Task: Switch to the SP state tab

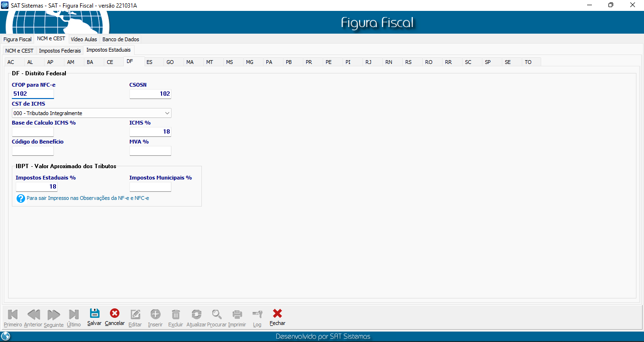Action: click(488, 62)
